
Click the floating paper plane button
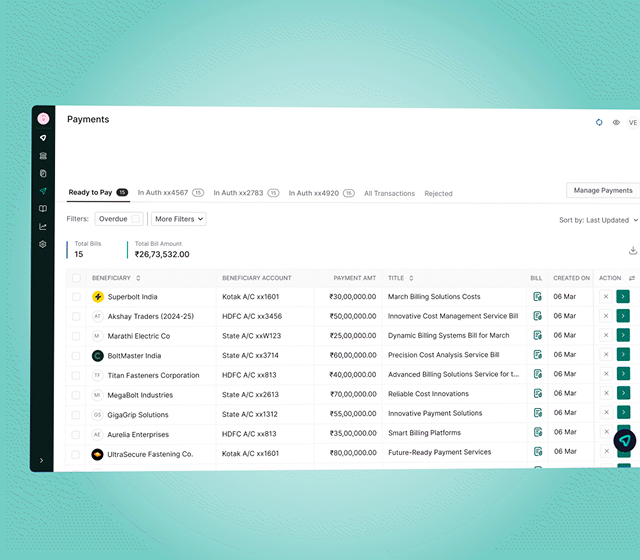point(625,440)
